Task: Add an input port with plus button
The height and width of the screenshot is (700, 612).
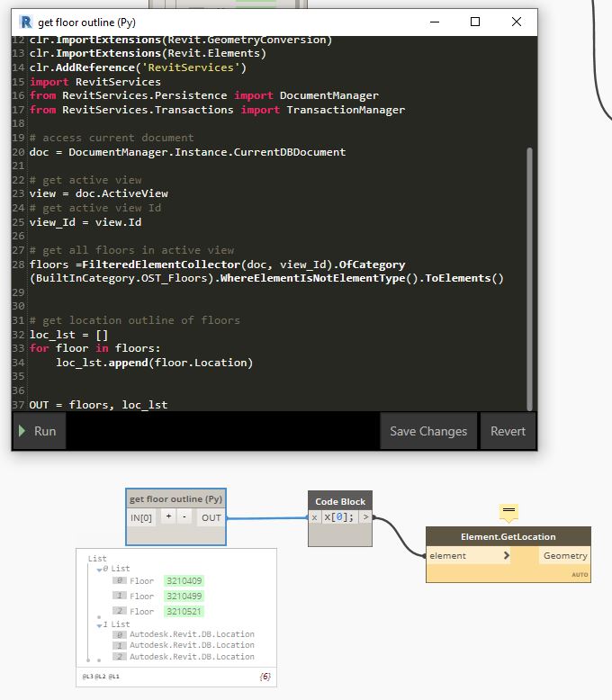Action: coord(168,516)
